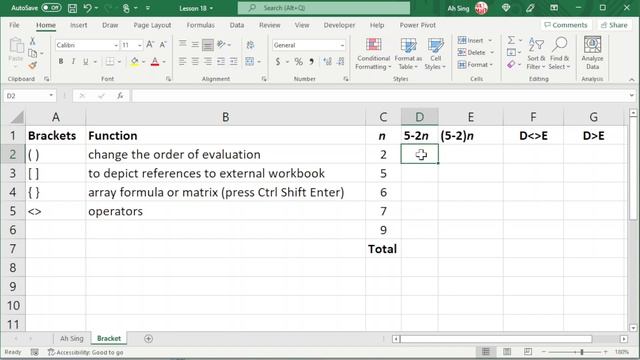Image resolution: width=640 pixels, height=360 pixels.
Task: Switch to Page Break Preview icon
Action: point(528,351)
